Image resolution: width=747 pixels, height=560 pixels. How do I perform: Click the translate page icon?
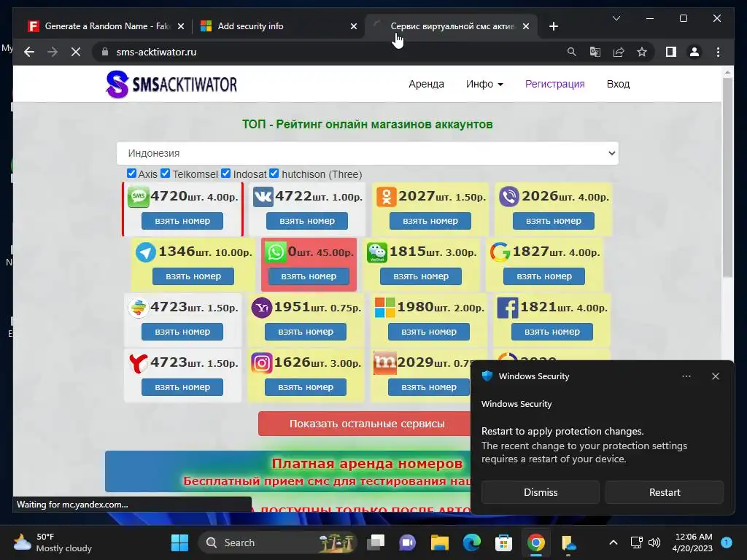pos(595,52)
